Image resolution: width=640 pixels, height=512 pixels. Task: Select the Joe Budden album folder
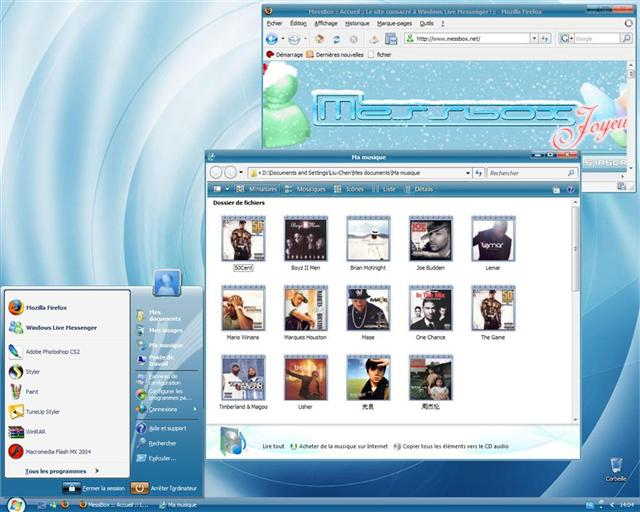click(431, 243)
